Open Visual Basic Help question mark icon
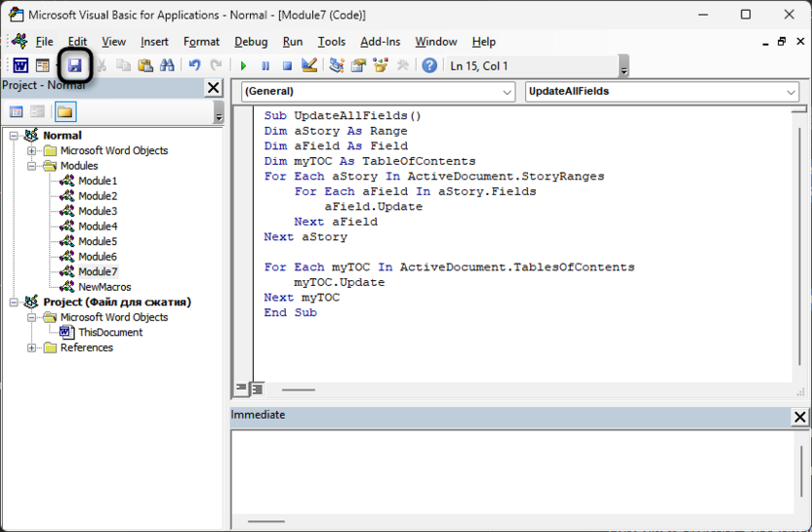 pos(429,65)
